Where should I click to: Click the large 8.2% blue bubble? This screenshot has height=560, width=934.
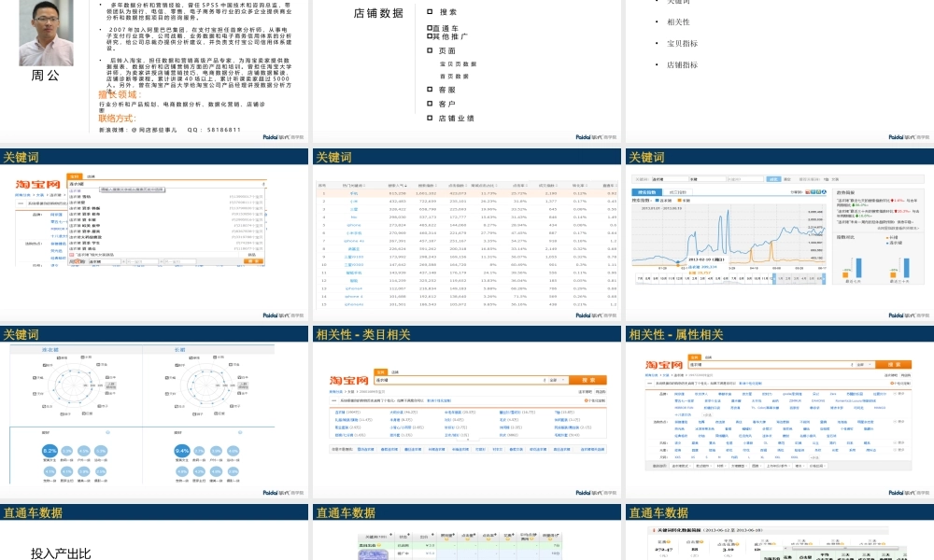tap(52, 451)
